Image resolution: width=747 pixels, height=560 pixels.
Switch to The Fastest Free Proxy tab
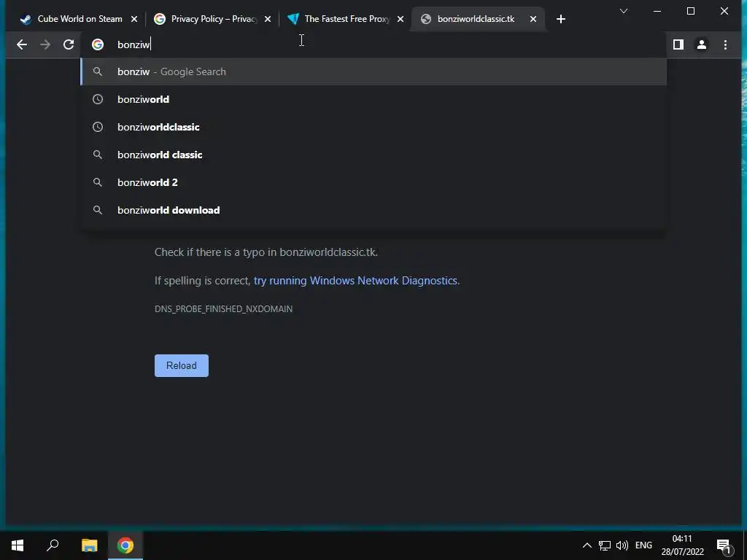point(347,19)
